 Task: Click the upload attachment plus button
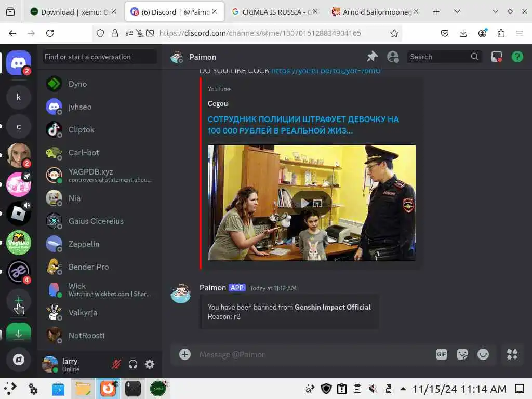pyautogui.click(x=184, y=354)
